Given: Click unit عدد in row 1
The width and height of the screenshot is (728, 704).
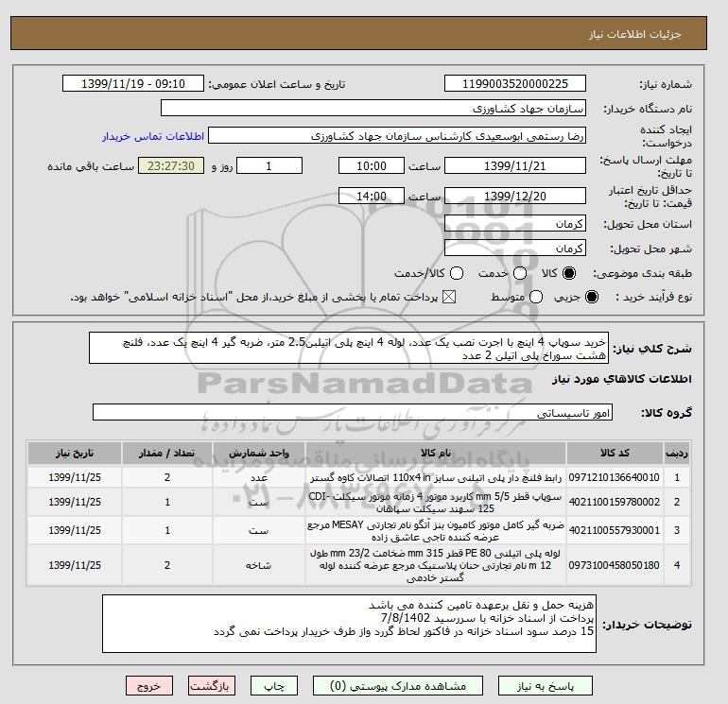Looking at the screenshot, I should tap(259, 477).
